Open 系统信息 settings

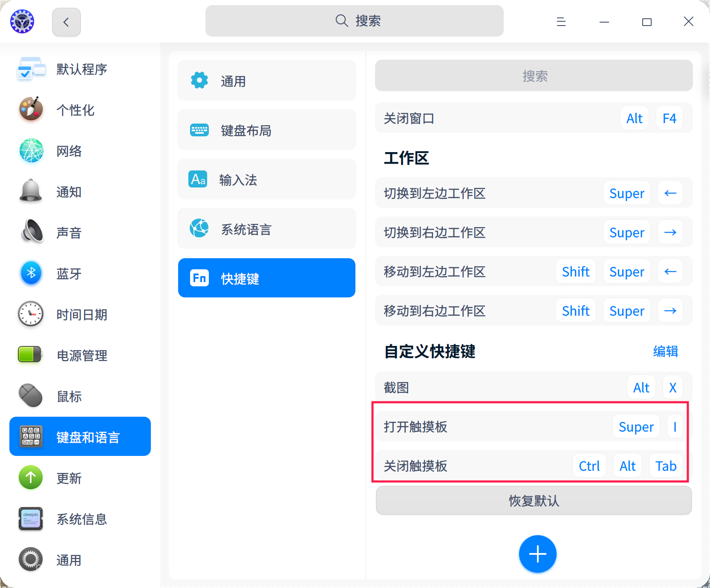(80, 519)
